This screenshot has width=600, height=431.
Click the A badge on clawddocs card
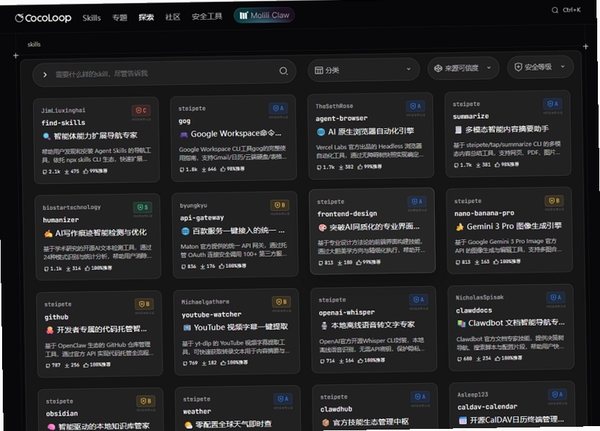[x=556, y=297]
